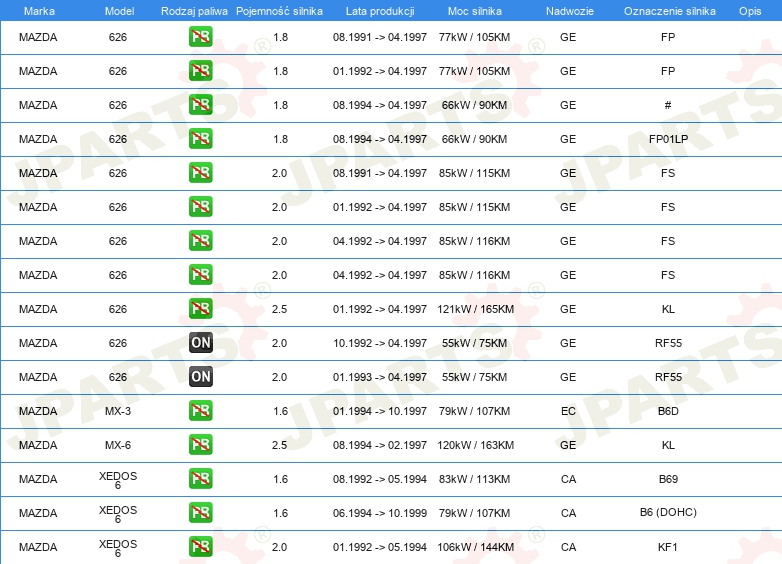Viewport: 782px width, 564px height.
Task: Select the XEDOS 6 model in the B69 row
Action: pos(118,480)
